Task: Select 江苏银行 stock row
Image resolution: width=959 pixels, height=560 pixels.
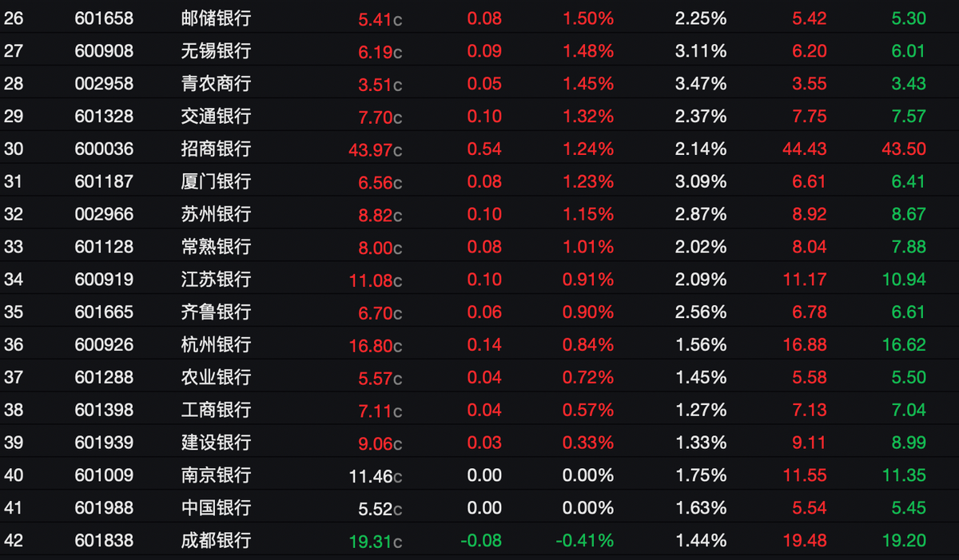Action: tap(479, 279)
